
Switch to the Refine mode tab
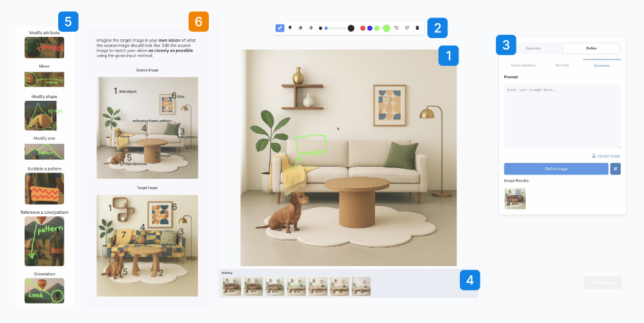(x=592, y=48)
